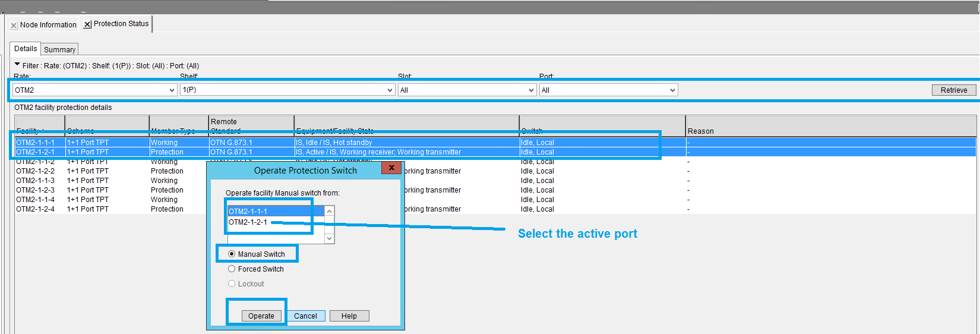
Task: Switch to the Details tab
Action: point(26,49)
